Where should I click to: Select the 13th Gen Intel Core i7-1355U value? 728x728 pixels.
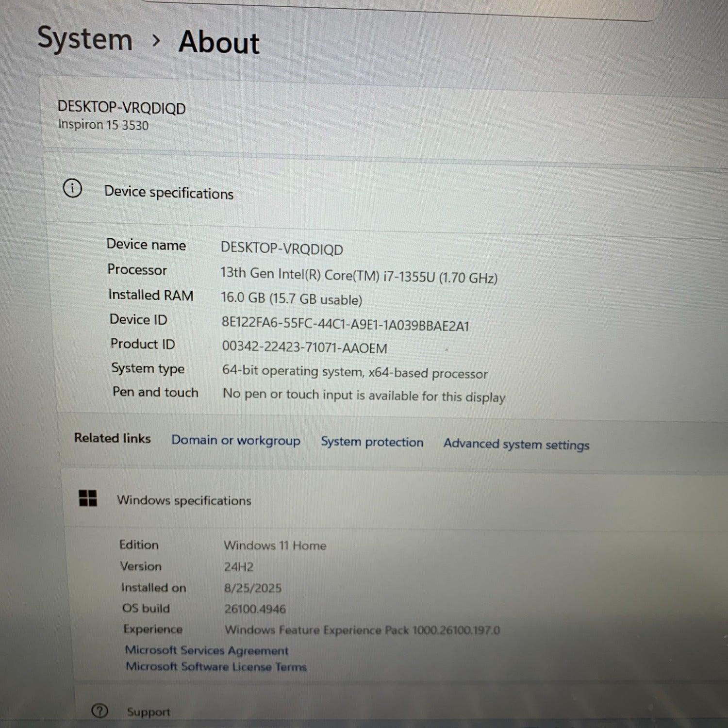click(x=359, y=275)
